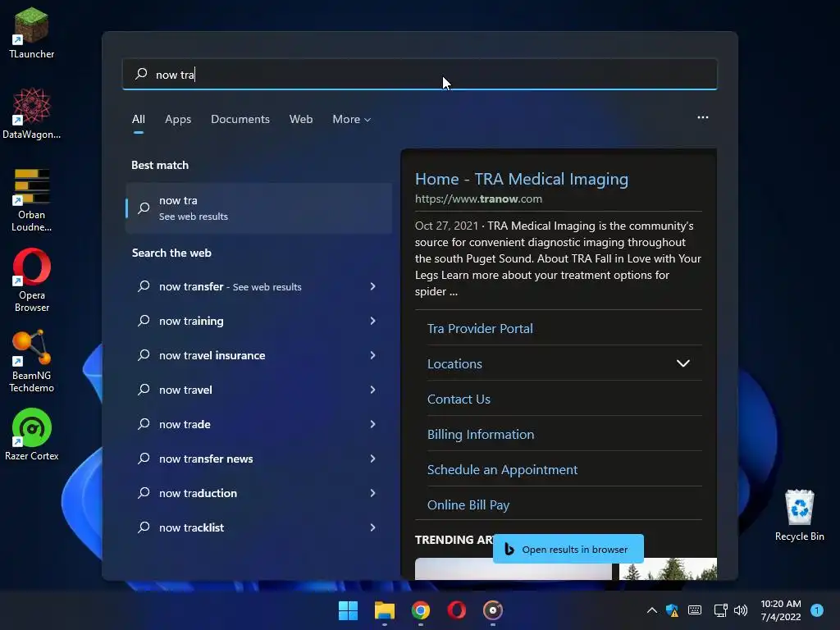
Task: Open Online Bill Pay link
Action: [468, 504]
